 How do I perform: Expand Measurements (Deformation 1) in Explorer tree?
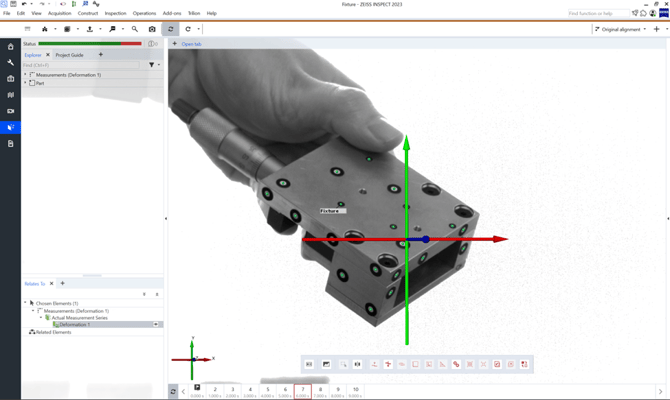pos(26,75)
